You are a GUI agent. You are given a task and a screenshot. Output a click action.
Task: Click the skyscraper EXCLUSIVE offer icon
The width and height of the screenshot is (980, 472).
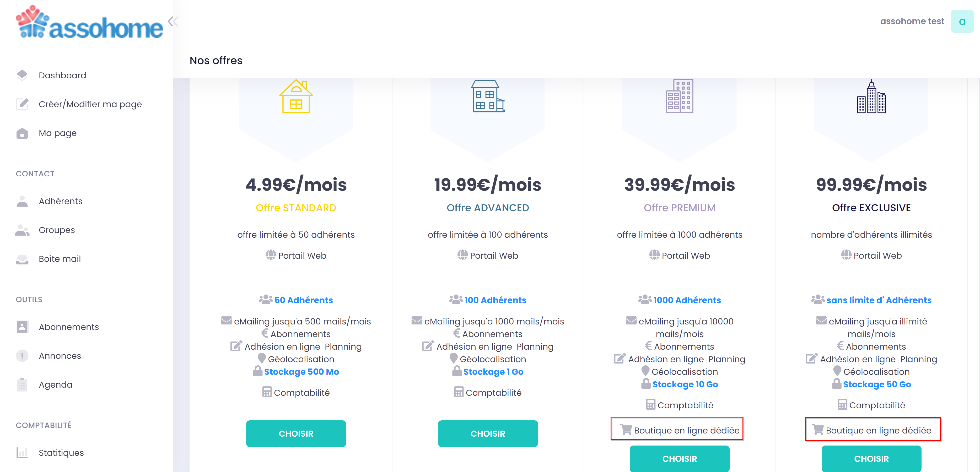point(871,97)
